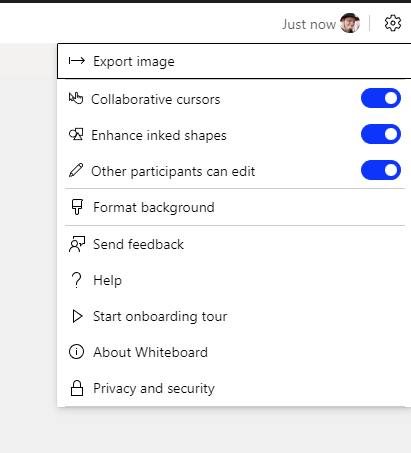The image size is (411, 453).
Task: Click the Send feedback person icon
Action: (77, 244)
